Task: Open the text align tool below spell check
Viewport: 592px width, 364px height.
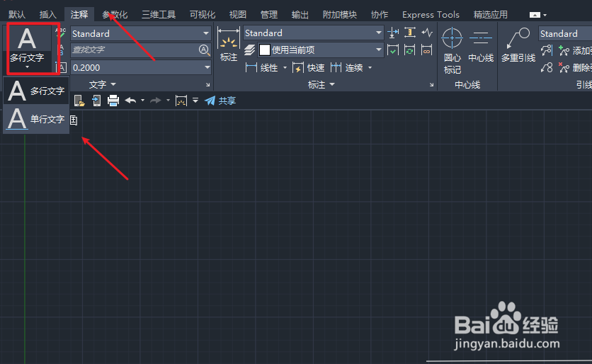Action: tap(61, 50)
